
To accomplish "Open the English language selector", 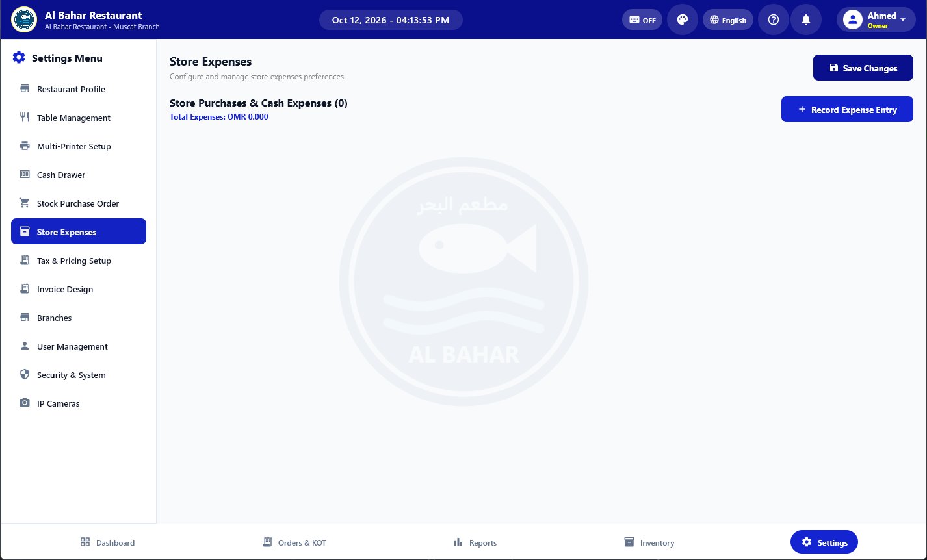I will 728,19.
